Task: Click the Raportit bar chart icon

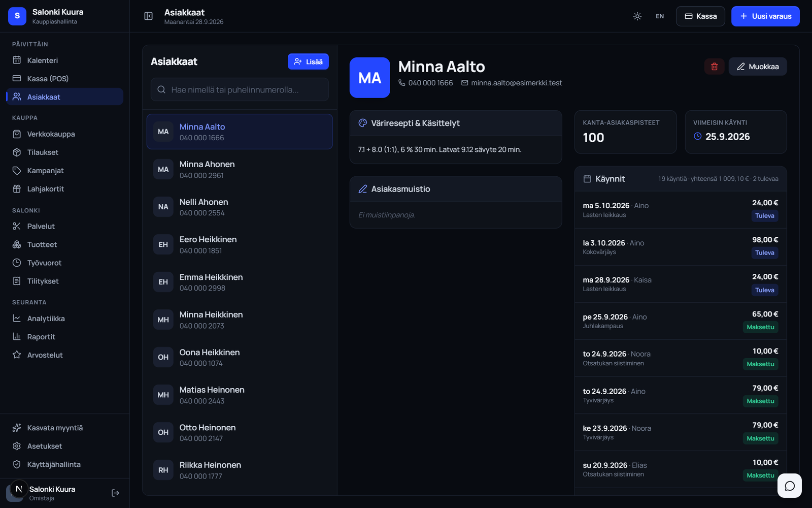Action: pyautogui.click(x=17, y=336)
